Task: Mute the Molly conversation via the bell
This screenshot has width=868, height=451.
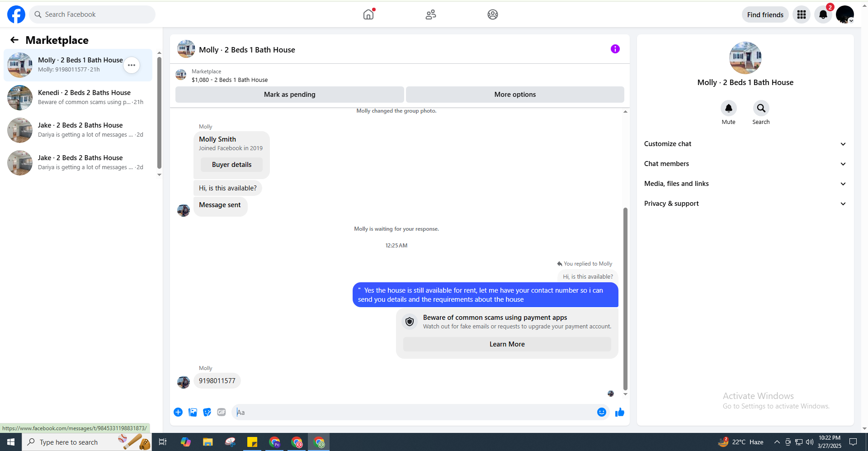Action: pyautogui.click(x=729, y=108)
